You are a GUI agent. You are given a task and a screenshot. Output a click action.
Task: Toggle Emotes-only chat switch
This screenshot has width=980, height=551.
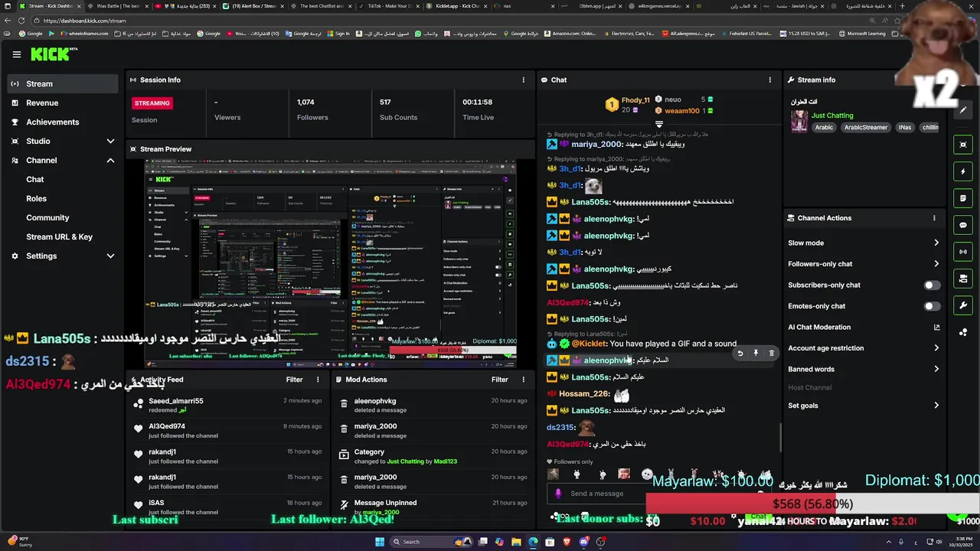932,306
